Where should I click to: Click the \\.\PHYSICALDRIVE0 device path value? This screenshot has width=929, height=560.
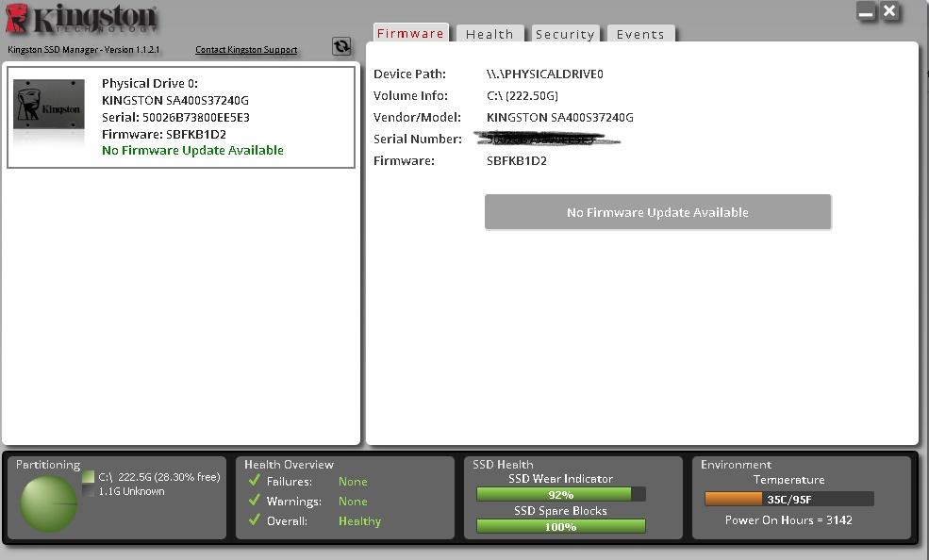coord(545,74)
